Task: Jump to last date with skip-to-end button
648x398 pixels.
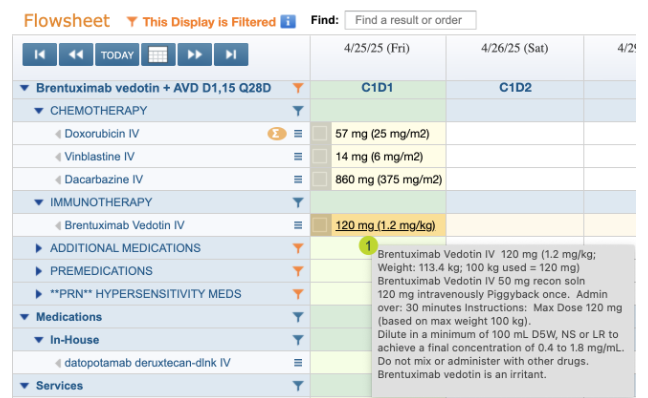Action: tap(231, 55)
